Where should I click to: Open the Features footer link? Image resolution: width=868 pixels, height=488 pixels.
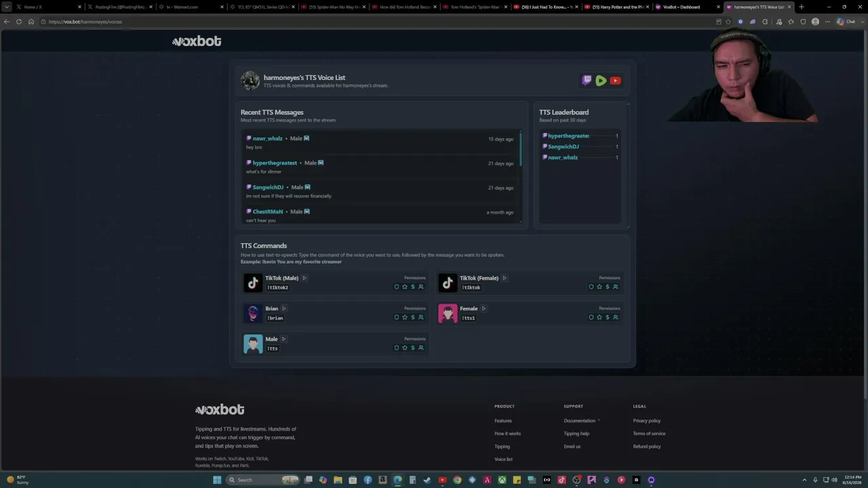503,421
